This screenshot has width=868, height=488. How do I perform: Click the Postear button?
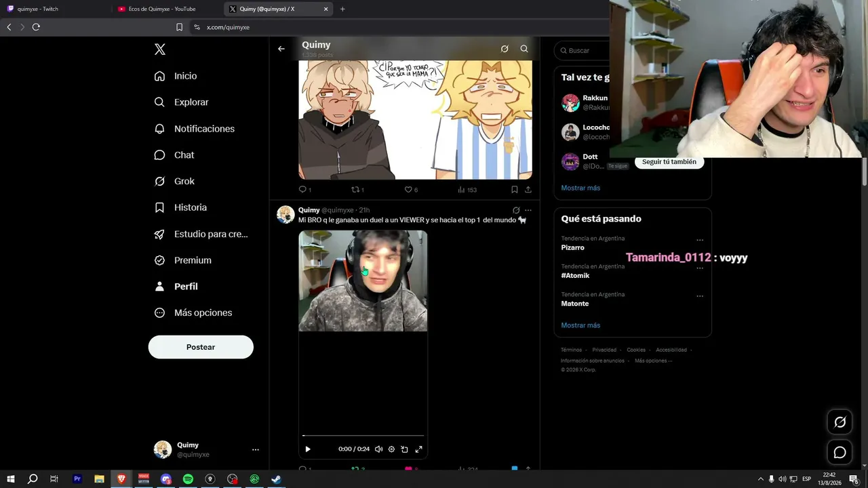(x=201, y=347)
